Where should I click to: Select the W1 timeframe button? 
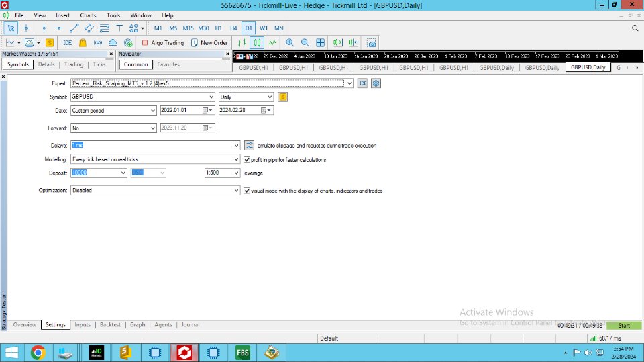pos(264,28)
